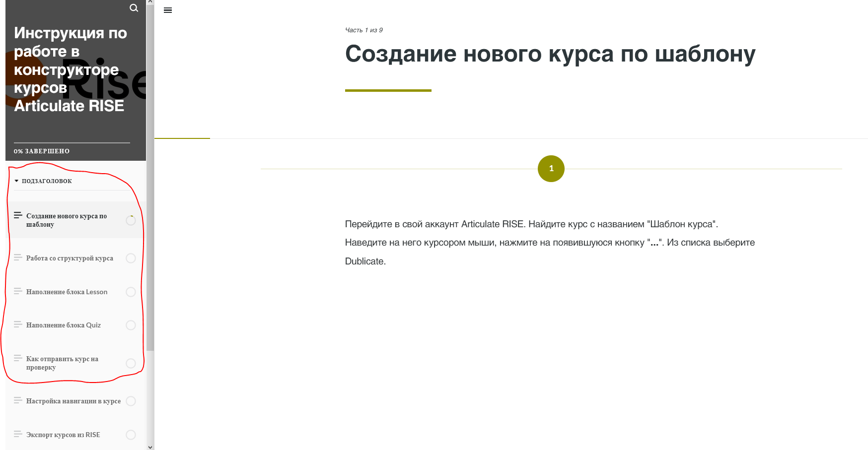Toggle completion circle for "Наполнение блока Quiz"

tap(131, 325)
